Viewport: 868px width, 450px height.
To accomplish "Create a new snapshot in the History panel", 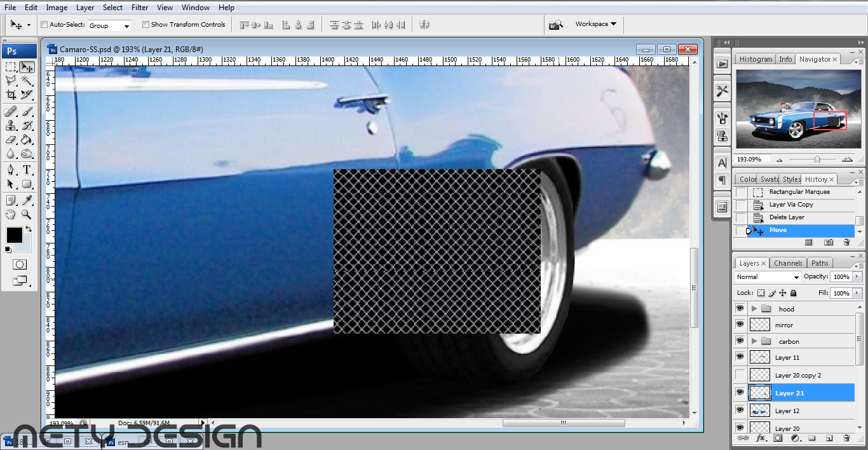I will coord(829,242).
